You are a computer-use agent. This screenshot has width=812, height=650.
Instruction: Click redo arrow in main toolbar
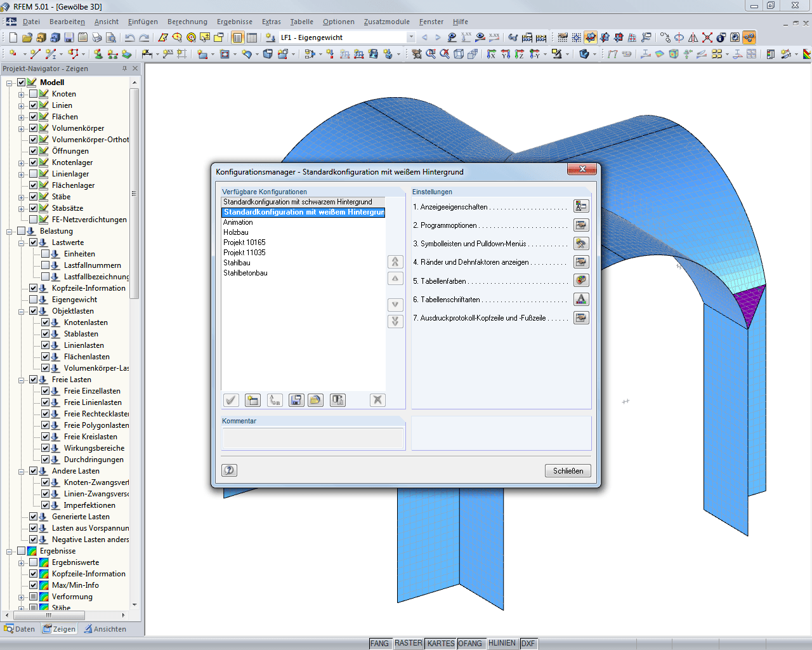[x=145, y=37]
